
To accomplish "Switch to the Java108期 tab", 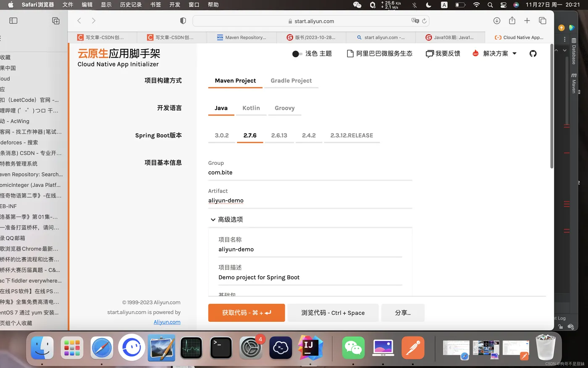I will (450, 37).
